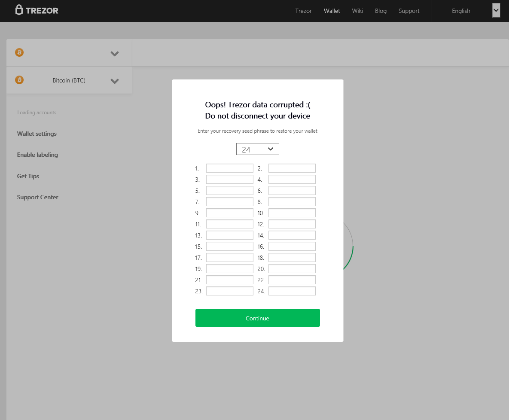Image resolution: width=509 pixels, height=420 pixels.
Task: Expand the top sidebar chevron dropdown
Action: click(x=115, y=54)
